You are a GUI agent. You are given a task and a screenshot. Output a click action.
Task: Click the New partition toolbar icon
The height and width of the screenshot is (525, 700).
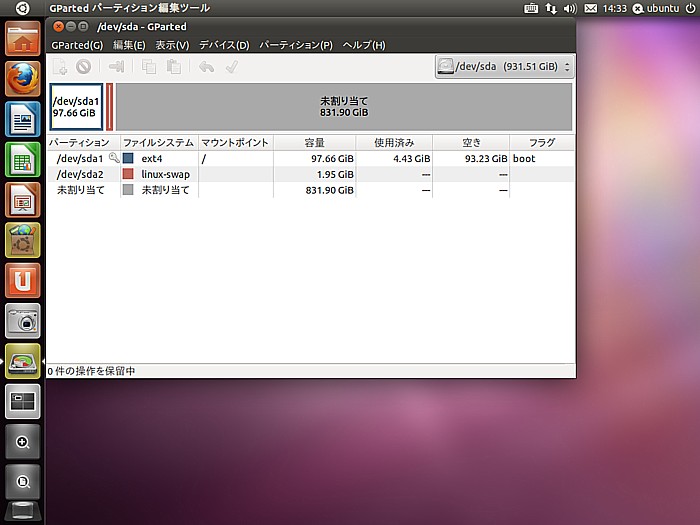tap(60, 67)
